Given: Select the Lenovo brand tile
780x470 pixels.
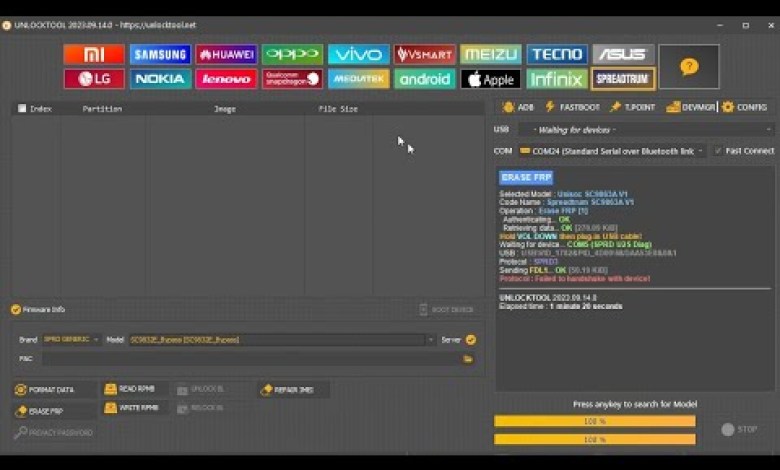Looking at the screenshot, I should pos(226,79).
